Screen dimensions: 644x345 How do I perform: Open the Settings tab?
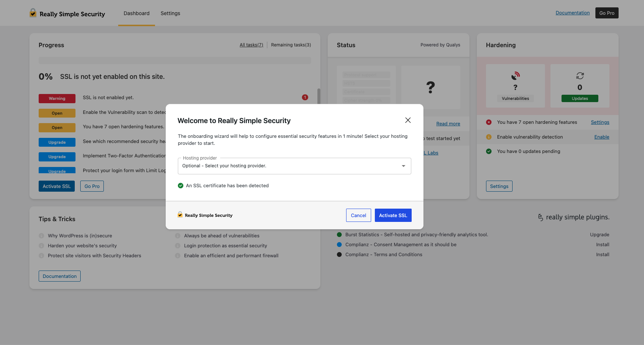[x=170, y=13]
